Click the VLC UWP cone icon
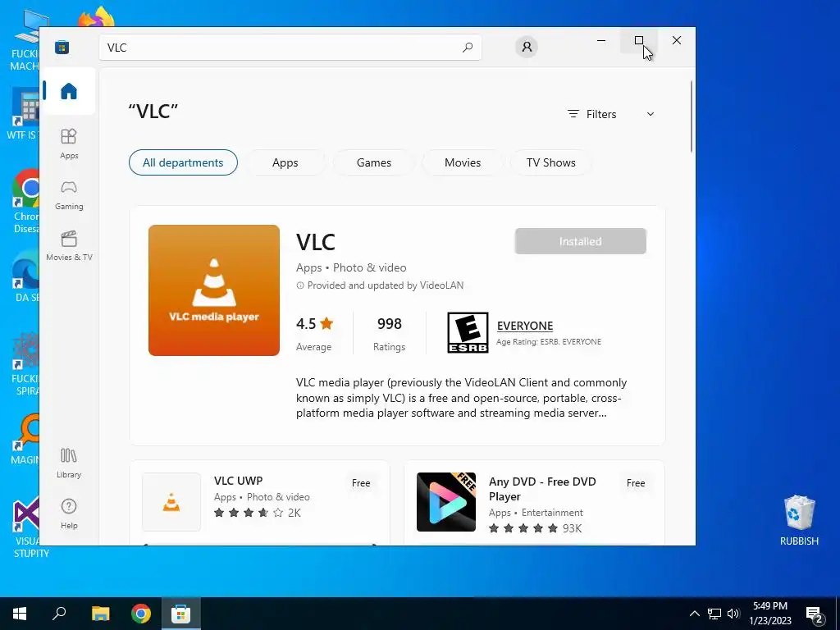This screenshot has height=630, width=840. click(x=171, y=502)
